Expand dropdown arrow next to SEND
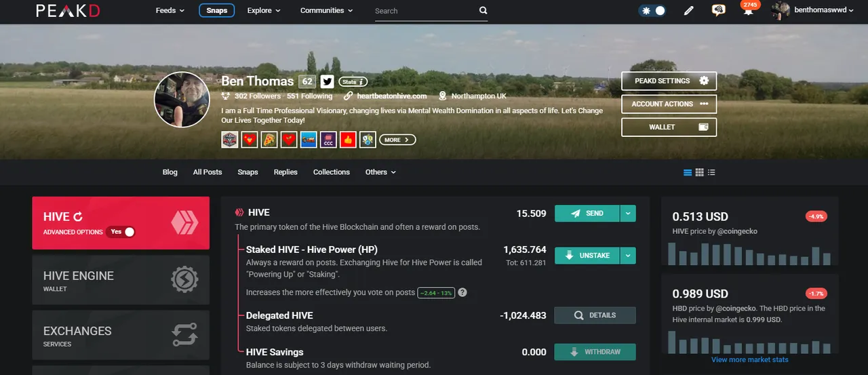This screenshot has width=868, height=375. click(x=628, y=214)
